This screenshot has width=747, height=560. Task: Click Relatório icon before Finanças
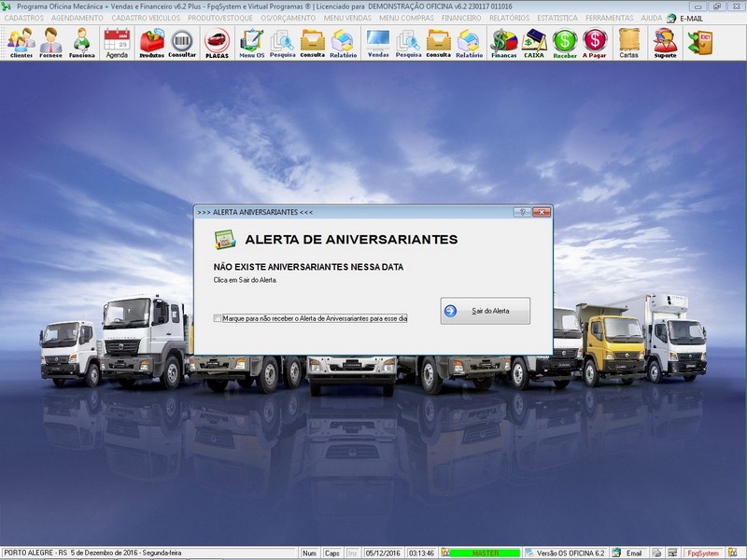pos(470,43)
